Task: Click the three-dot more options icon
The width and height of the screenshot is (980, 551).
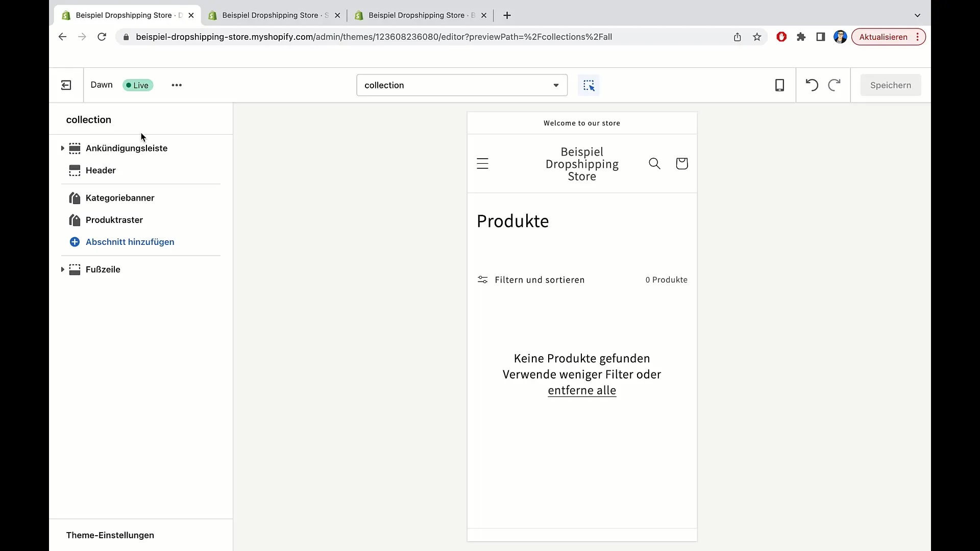Action: pos(176,85)
